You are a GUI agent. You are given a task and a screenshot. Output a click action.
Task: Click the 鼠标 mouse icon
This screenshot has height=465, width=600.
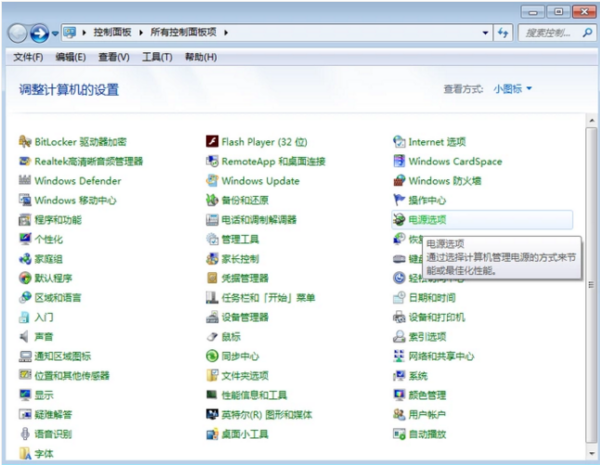[x=212, y=336]
